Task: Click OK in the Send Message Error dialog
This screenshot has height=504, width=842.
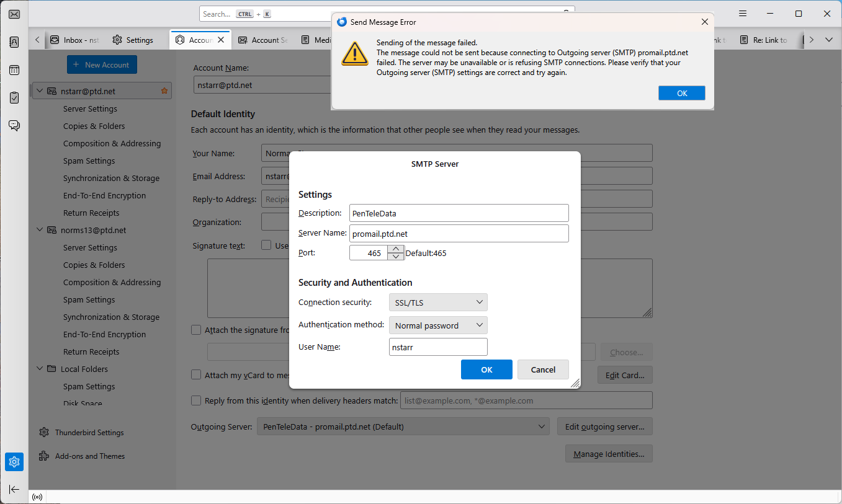Action: pyautogui.click(x=682, y=93)
